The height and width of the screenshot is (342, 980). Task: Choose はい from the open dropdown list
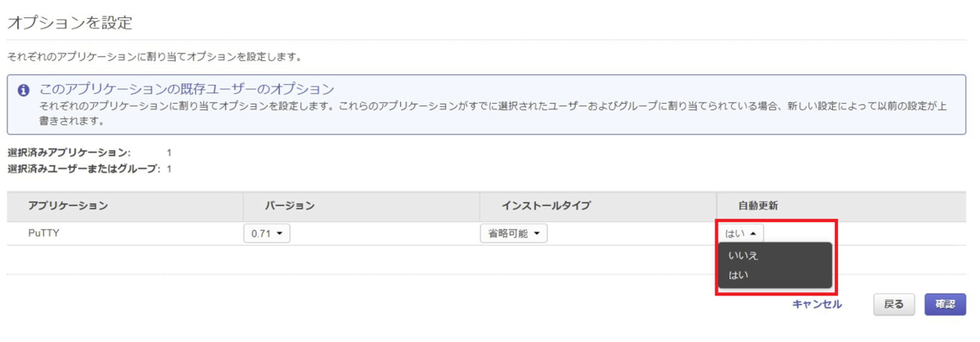738,275
